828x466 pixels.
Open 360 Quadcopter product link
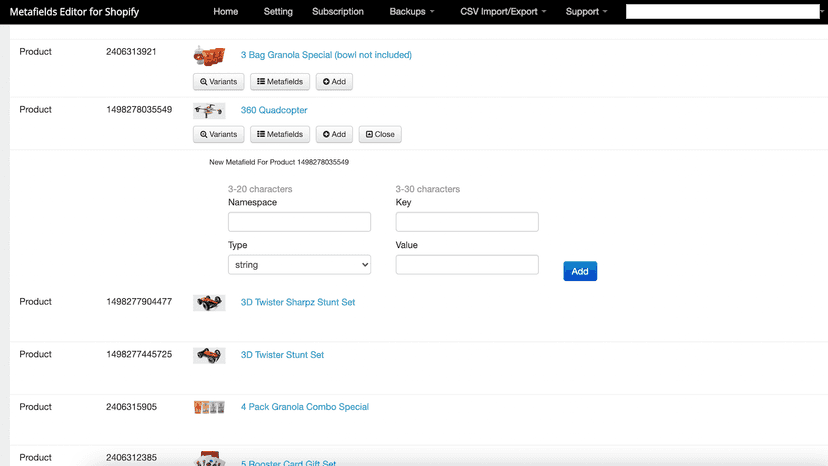tap(274, 110)
